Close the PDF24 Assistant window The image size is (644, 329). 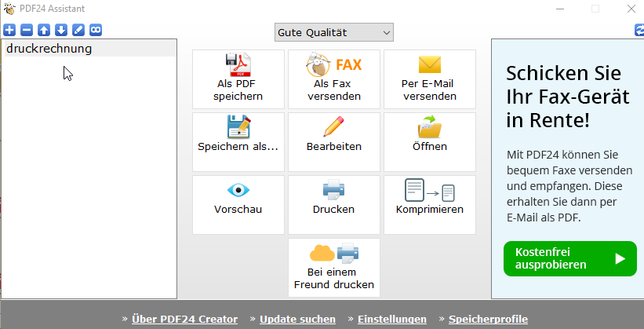tap(631, 9)
